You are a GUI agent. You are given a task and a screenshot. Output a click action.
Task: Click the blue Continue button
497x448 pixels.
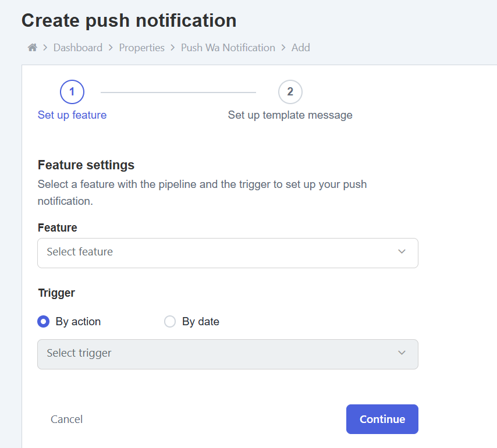pyautogui.click(x=382, y=419)
